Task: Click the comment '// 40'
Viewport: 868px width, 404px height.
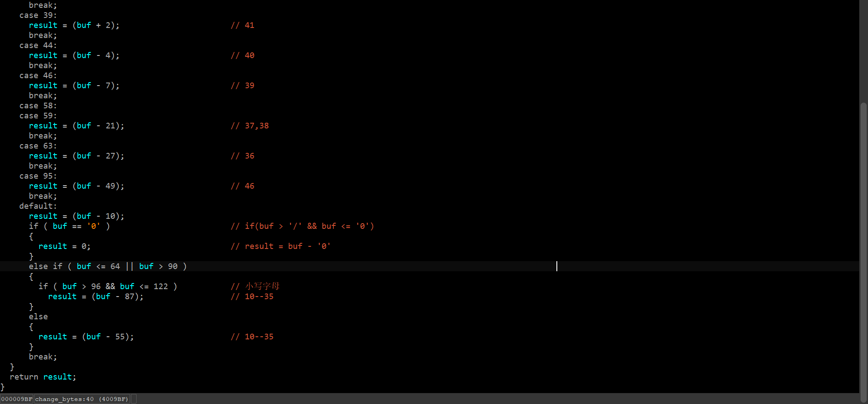Action: click(x=243, y=55)
